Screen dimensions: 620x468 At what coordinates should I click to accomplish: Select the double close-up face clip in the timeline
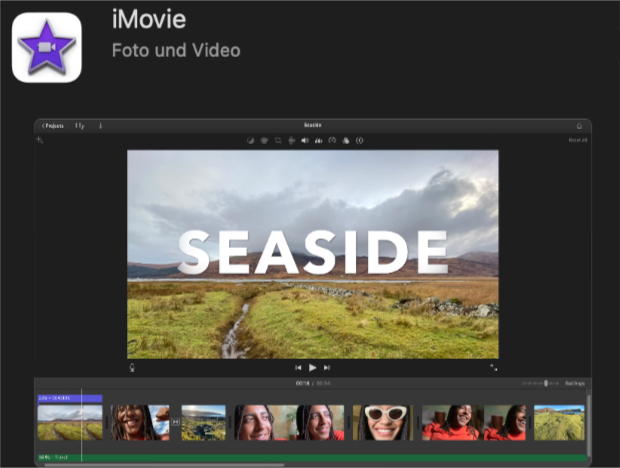289,423
